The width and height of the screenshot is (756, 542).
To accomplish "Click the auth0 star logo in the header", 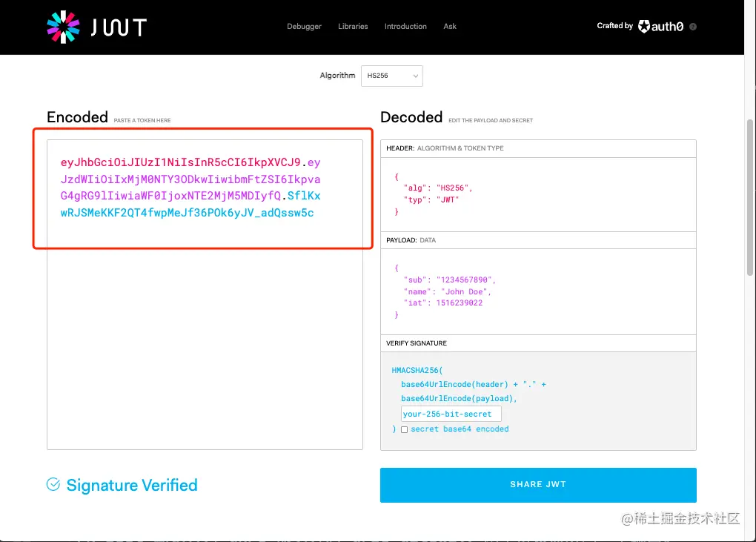I will (644, 26).
